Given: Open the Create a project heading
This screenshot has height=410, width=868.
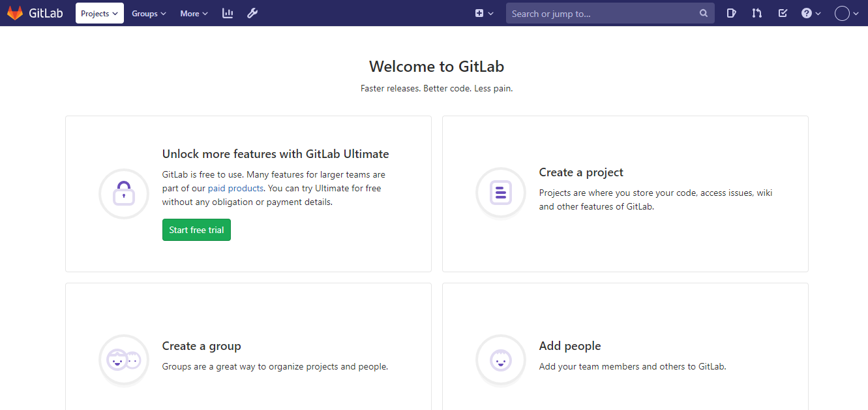Looking at the screenshot, I should 581,172.
